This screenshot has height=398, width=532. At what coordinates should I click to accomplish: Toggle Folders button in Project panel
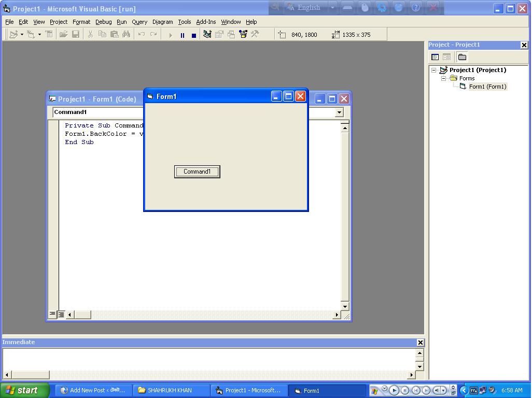point(462,57)
